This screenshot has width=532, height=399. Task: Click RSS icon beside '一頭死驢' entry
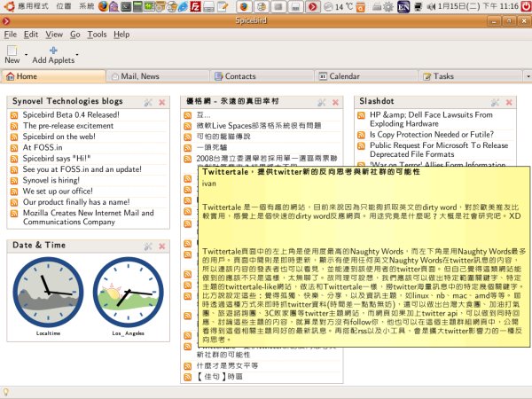(188, 148)
